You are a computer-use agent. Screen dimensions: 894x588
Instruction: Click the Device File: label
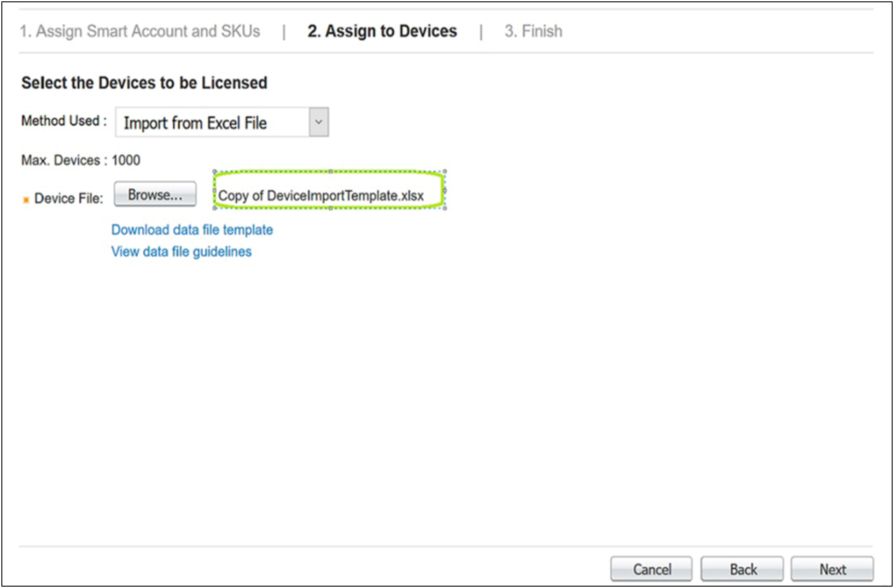tap(69, 198)
